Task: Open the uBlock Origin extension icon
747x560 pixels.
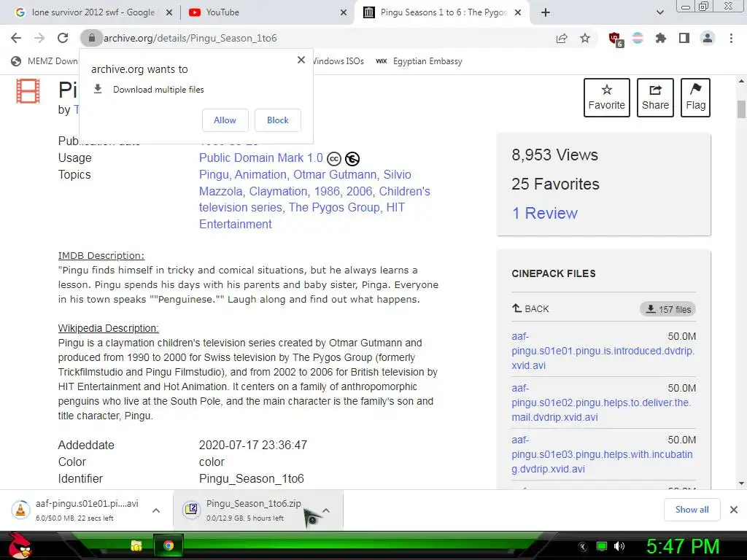Action: pyautogui.click(x=616, y=39)
